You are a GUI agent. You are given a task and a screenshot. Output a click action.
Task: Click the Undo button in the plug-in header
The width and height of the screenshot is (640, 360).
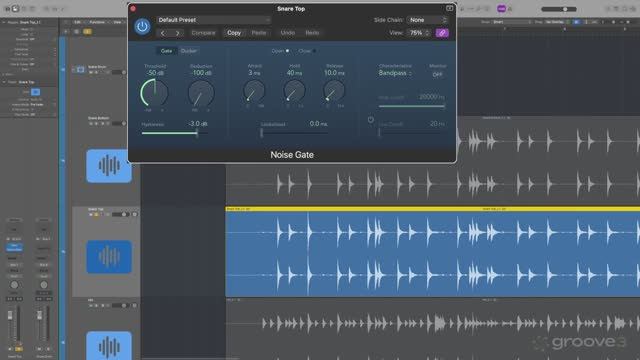(x=288, y=33)
